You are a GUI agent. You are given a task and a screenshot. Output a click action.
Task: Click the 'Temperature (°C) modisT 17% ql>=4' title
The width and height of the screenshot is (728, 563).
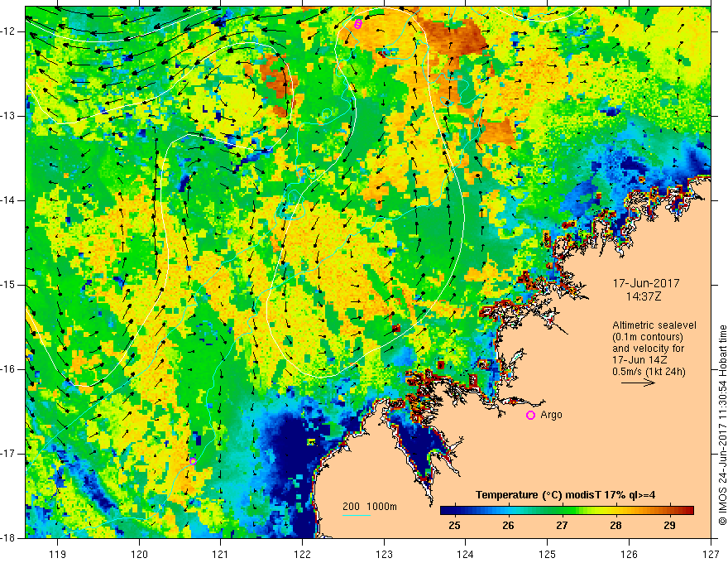click(566, 495)
